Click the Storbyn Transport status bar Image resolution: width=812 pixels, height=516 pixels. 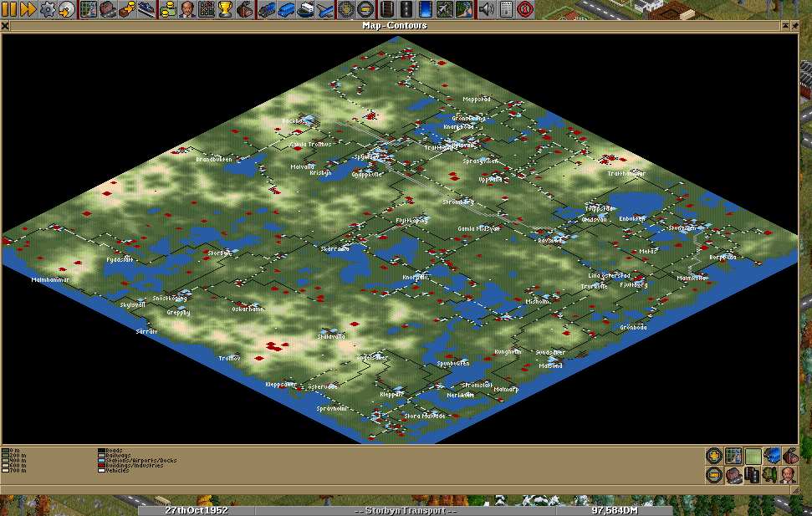coord(406,511)
